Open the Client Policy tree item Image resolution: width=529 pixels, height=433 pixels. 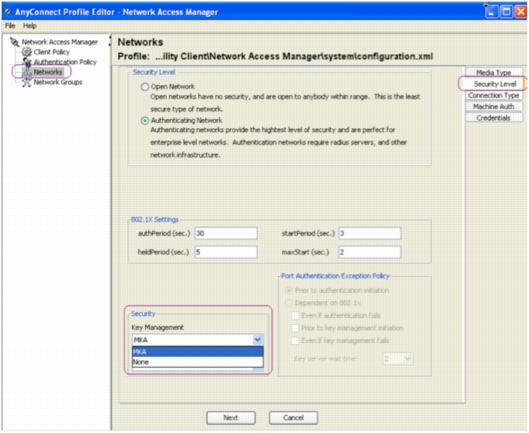52,52
